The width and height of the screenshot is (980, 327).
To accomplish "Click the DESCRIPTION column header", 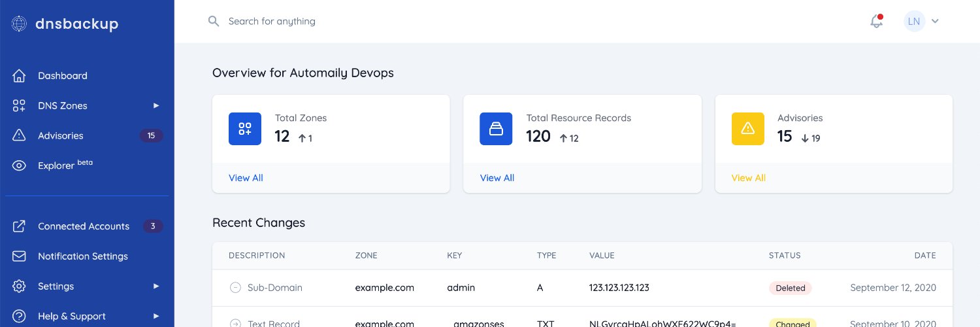I will (257, 256).
